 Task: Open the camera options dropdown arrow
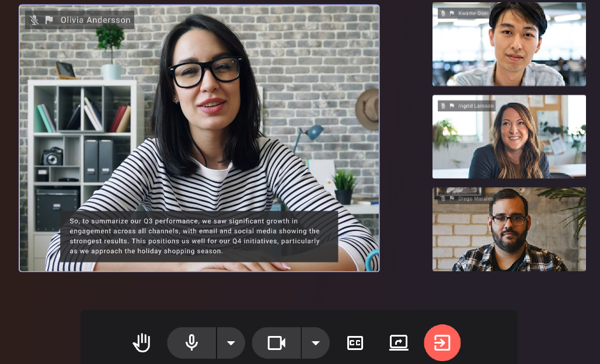click(x=316, y=342)
